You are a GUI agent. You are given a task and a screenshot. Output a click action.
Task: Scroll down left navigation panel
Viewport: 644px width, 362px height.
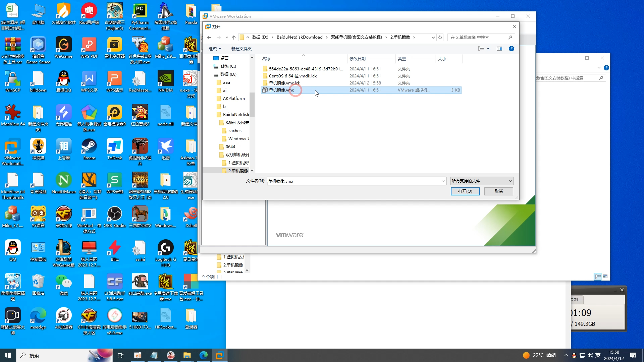[252, 171]
